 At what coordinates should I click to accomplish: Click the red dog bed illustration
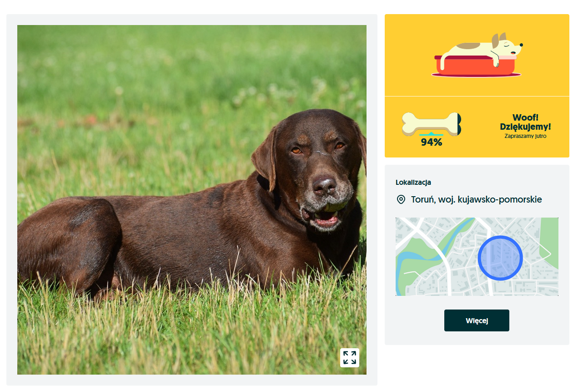click(x=476, y=66)
